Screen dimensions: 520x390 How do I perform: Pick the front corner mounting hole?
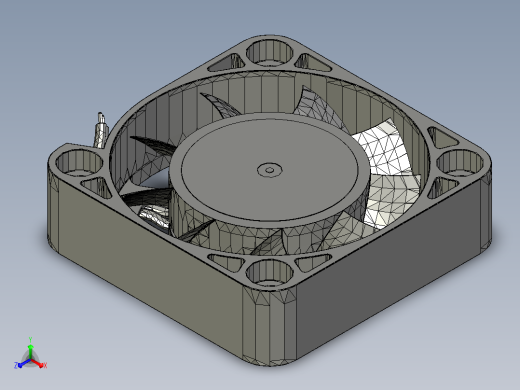(x=269, y=273)
